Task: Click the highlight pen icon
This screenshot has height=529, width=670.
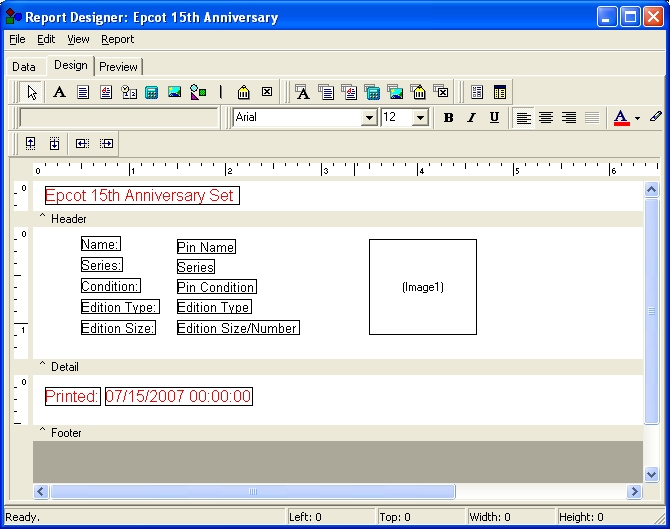Action: point(655,117)
